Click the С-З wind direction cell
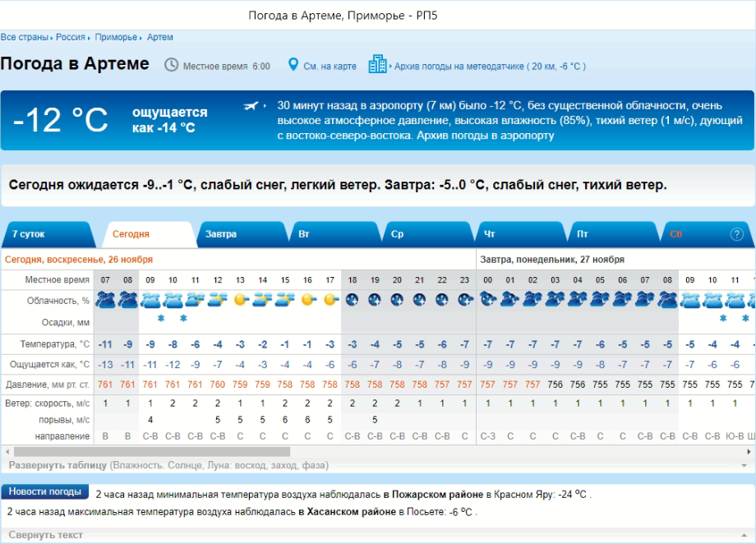Viewport: 756px width, 544px height. coord(487,436)
